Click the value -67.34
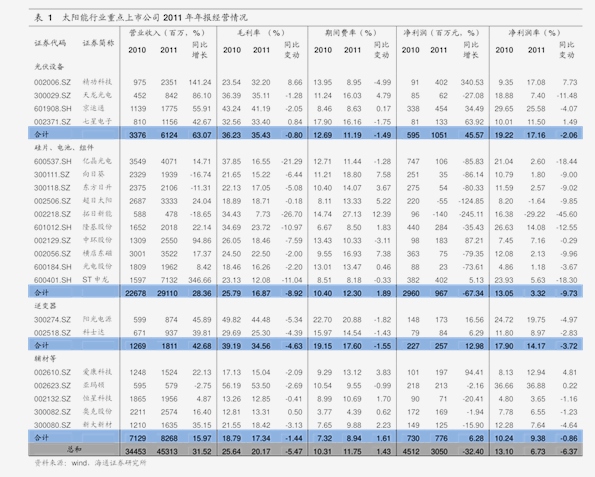The image size is (595, 477). coord(473,293)
